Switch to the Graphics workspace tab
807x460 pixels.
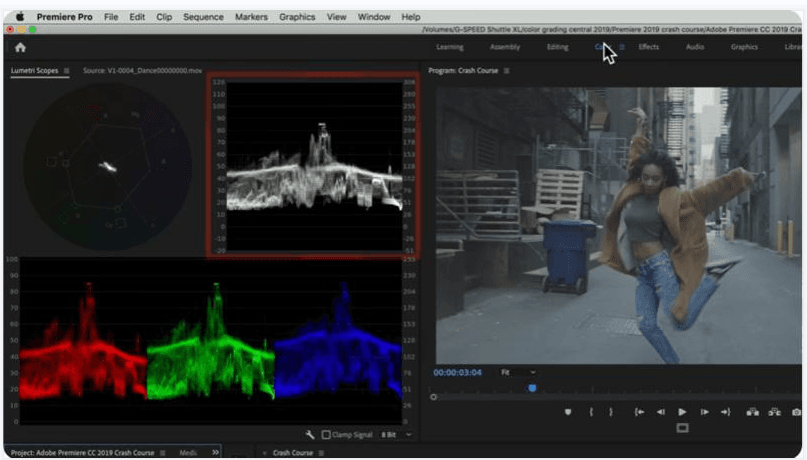[744, 47]
